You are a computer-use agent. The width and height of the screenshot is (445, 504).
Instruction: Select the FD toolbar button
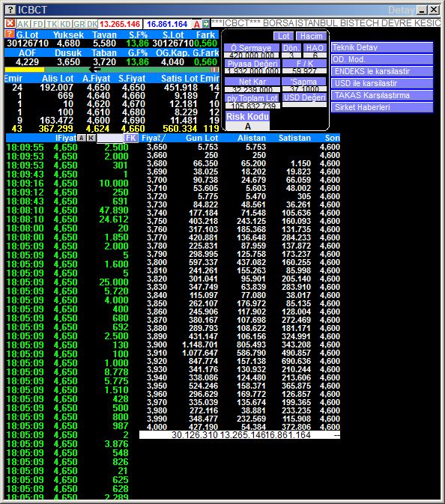[38, 24]
